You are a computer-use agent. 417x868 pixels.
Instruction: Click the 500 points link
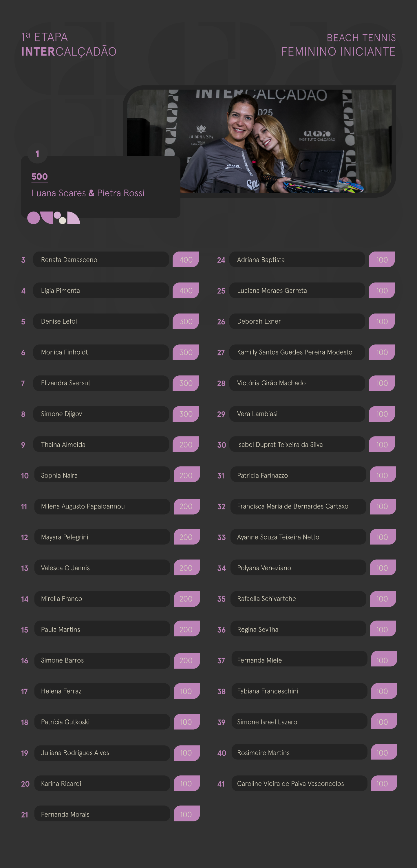pyautogui.click(x=39, y=177)
